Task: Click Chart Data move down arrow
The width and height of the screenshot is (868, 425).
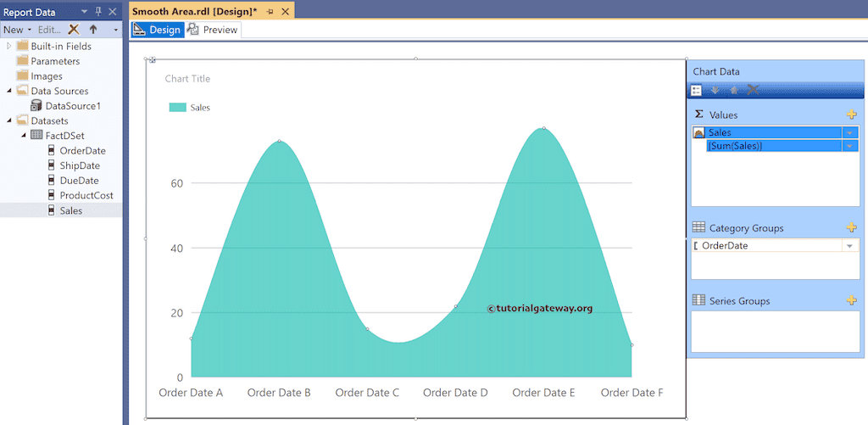Action: click(x=715, y=90)
